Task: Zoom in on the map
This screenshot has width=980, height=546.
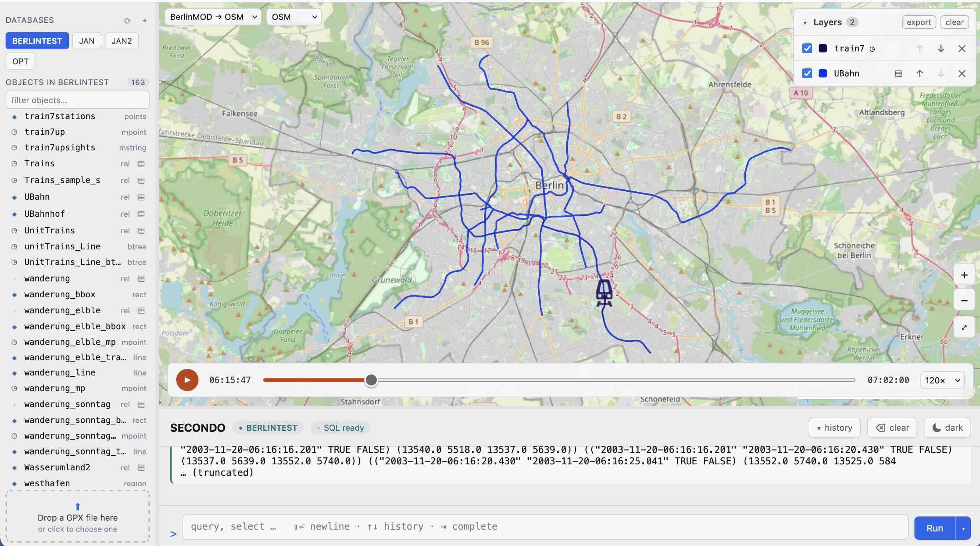Action: click(964, 275)
